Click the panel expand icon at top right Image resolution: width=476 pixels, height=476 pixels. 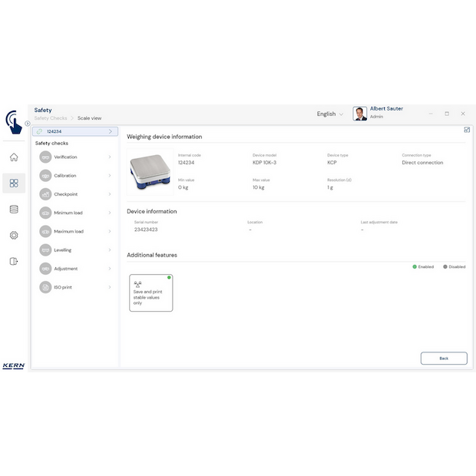[467, 130]
